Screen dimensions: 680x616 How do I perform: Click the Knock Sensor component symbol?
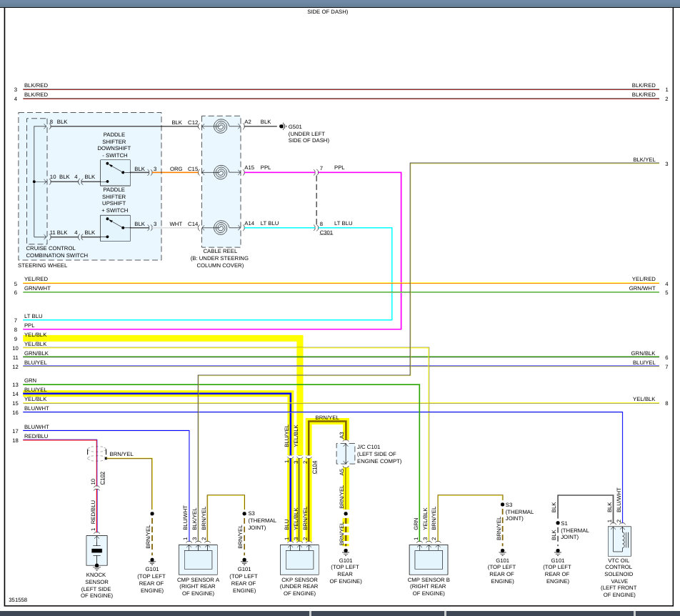(96, 550)
